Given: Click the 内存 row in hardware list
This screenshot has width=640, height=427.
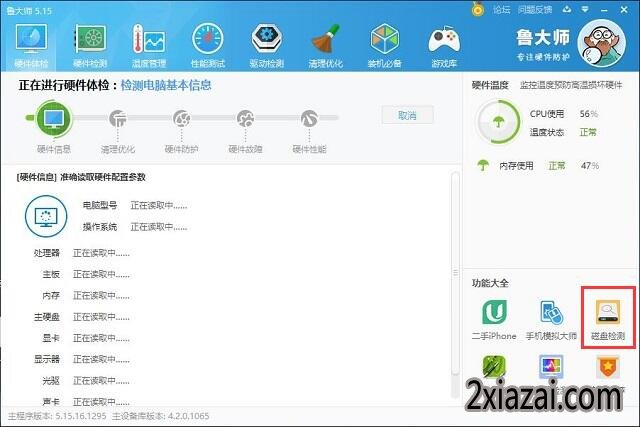Looking at the screenshot, I should click(82, 296).
